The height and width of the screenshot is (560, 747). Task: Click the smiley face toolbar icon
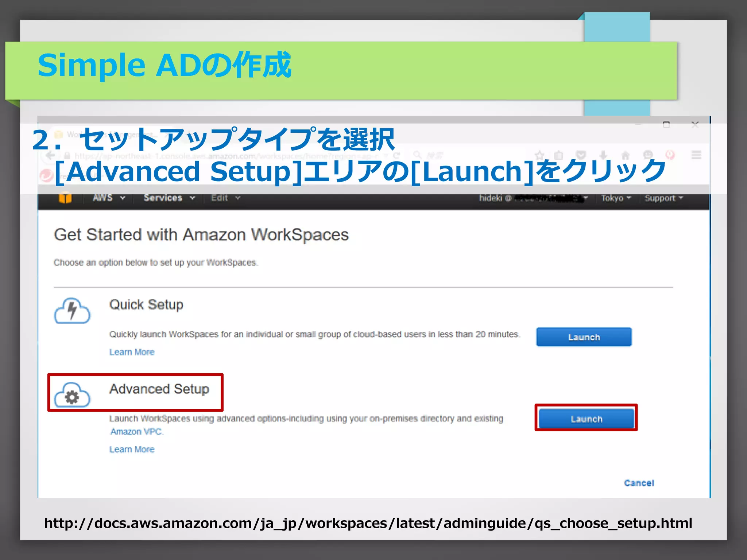[x=648, y=155]
